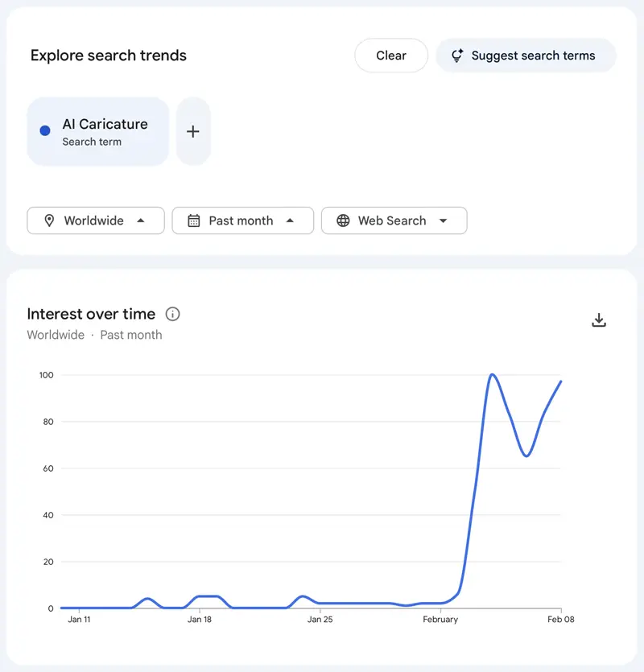
Task: Click the location pin icon beside Worldwide
Action: [x=49, y=221]
